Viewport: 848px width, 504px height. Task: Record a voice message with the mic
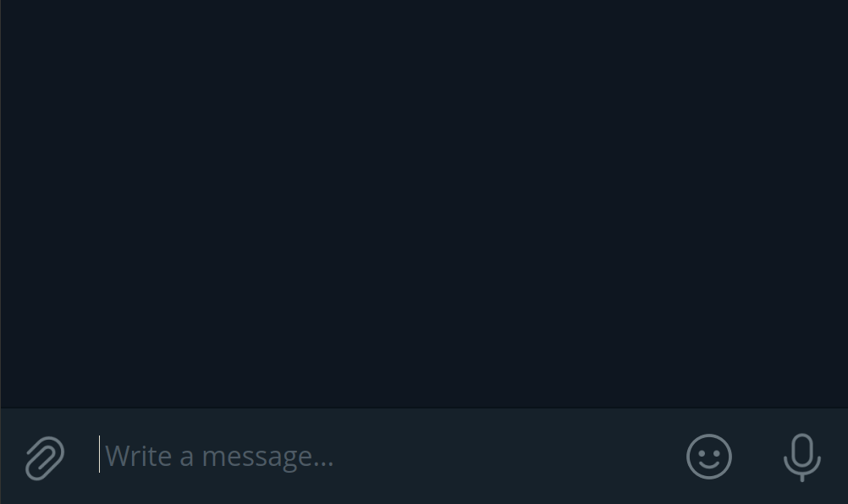click(x=802, y=457)
